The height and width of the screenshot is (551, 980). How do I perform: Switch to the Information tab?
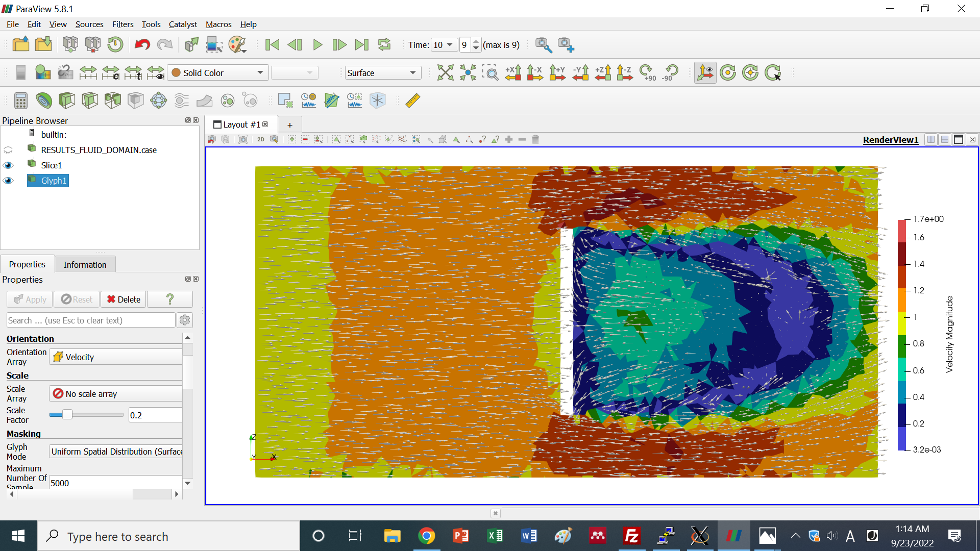(85, 265)
